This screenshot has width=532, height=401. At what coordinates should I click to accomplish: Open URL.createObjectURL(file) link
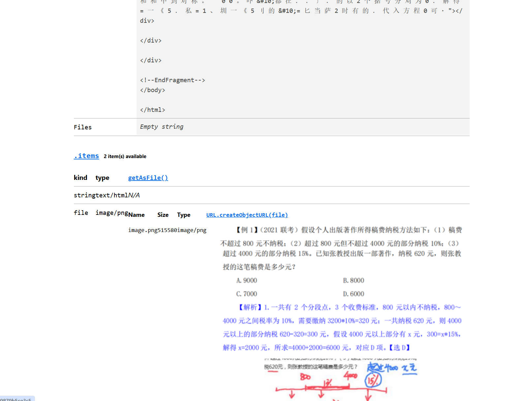point(247,215)
